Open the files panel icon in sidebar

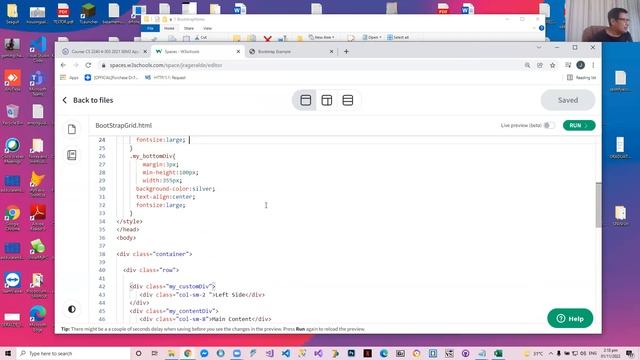(72, 129)
